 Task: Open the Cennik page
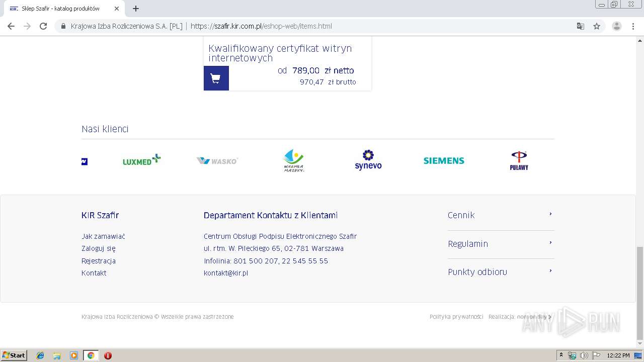(461, 215)
